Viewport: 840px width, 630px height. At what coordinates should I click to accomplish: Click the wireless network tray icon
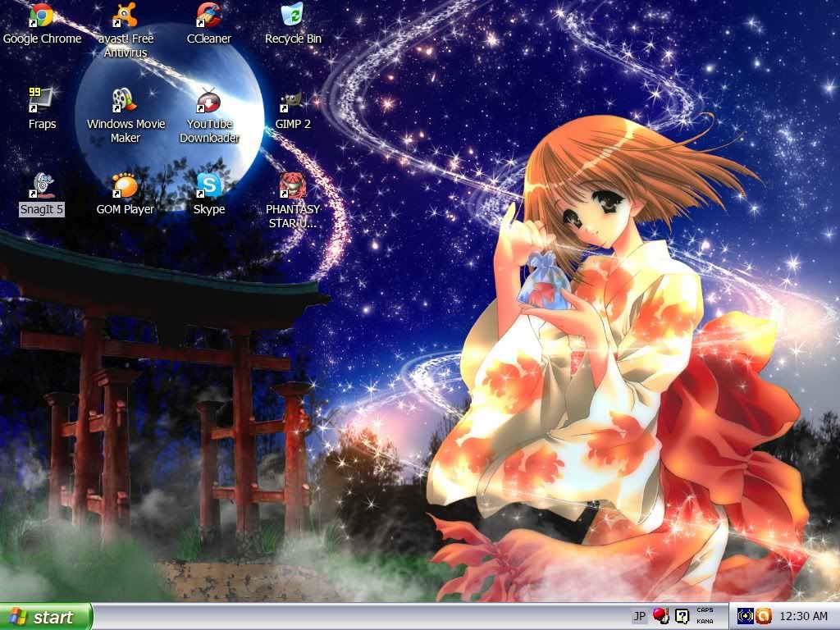[745, 616]
